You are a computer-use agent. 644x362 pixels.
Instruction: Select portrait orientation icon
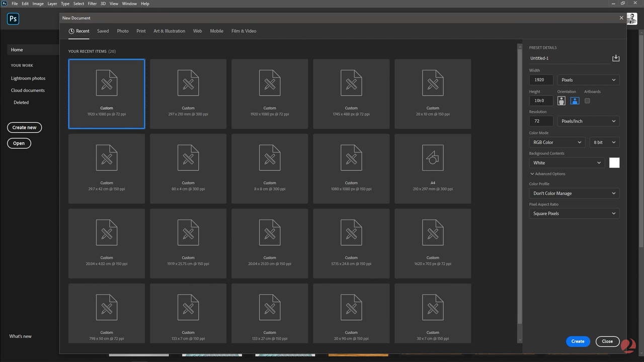pyautogui.click(x=561, y=101)
